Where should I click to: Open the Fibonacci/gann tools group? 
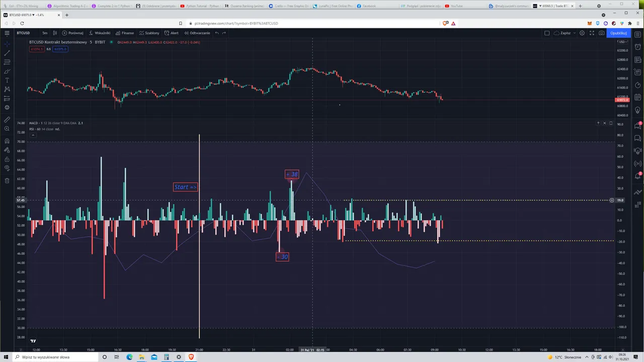[x=7, y=62]
